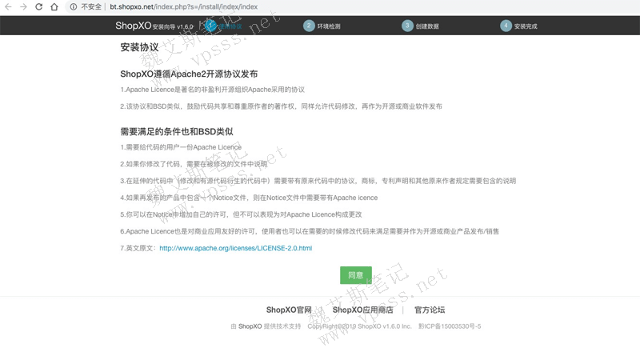640x364 pixels.
Task: Open the ShopXO官网 footer link
Action: click(x=288, y=310)
